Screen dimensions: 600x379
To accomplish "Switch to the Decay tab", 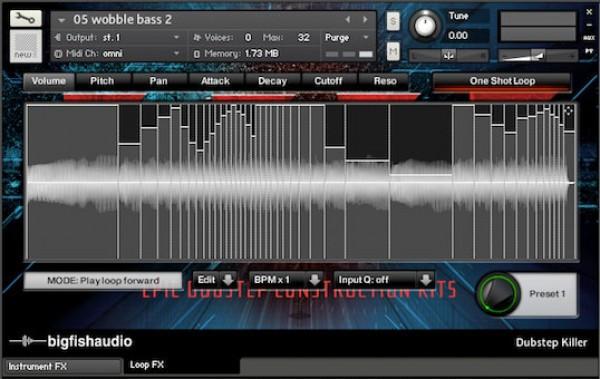I will [272, 81].
